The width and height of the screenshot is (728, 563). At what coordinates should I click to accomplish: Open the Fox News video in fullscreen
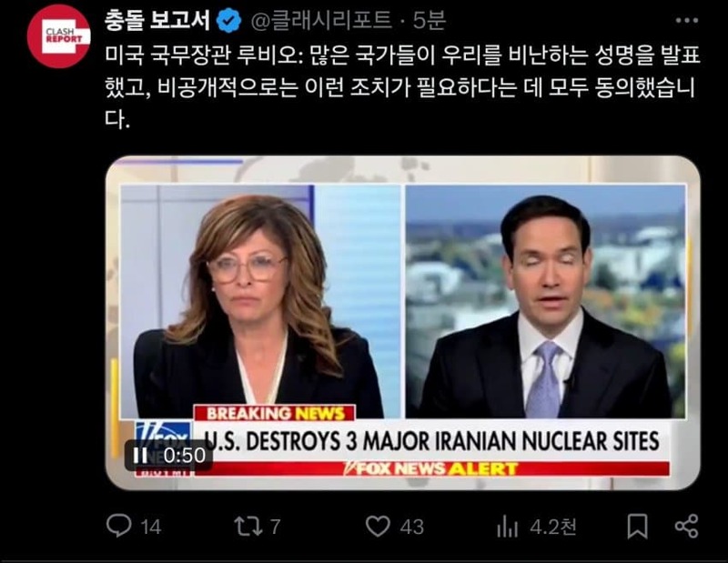(402, 323)
